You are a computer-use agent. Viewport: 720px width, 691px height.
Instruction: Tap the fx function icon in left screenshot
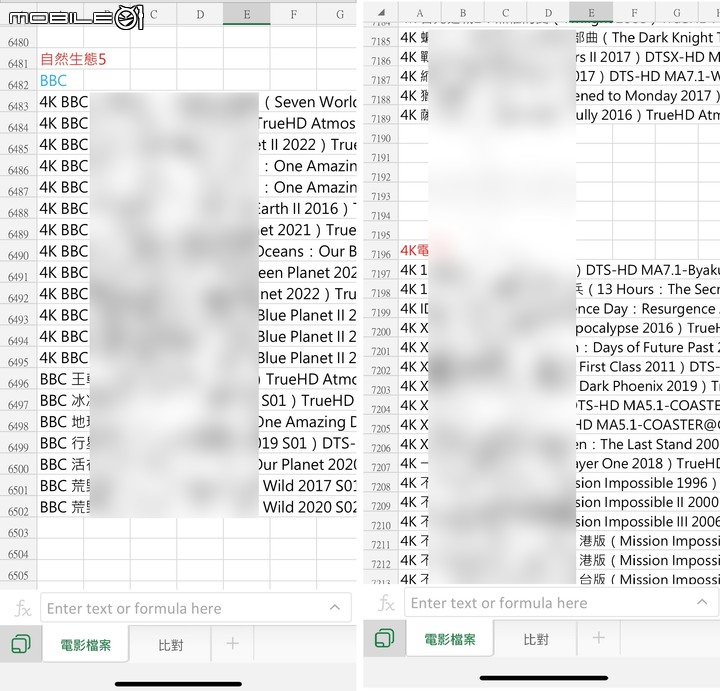click(22, 609)
